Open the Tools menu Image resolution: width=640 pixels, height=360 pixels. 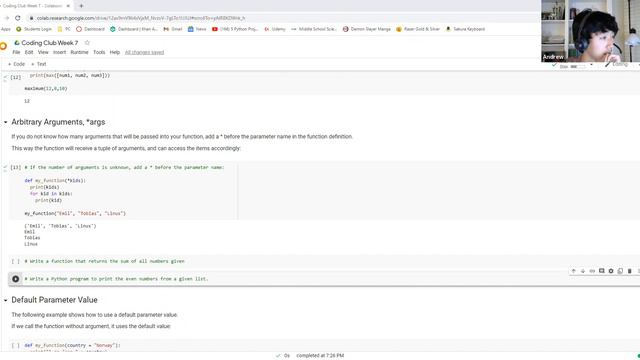[99, 52]
